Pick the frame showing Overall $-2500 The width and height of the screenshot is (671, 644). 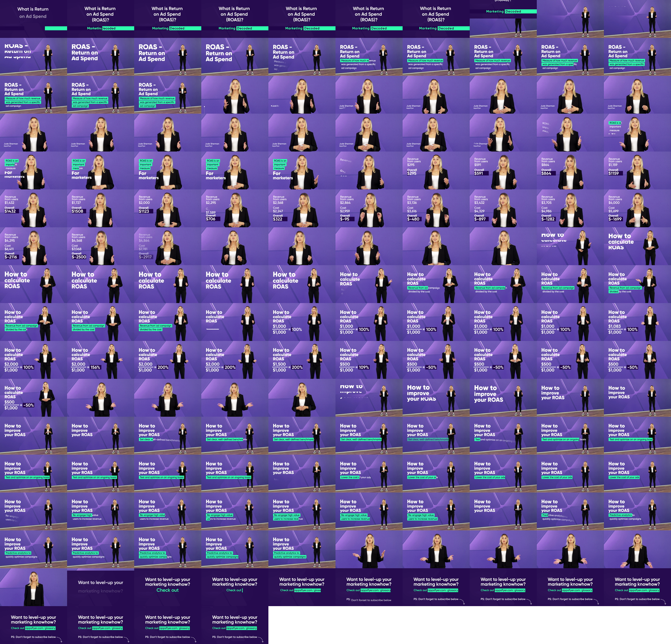101,246
